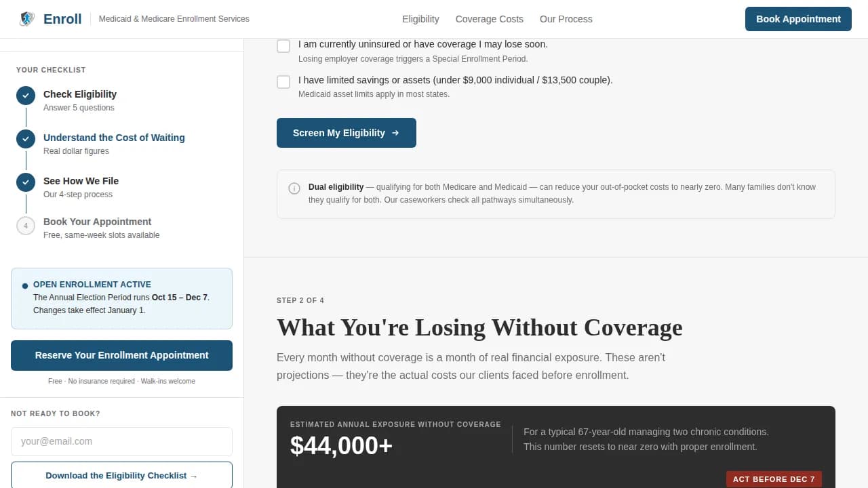Click the bullet dot beside OPEN ENROLLMENT ACTIVE
The image size is (868, 488).
click(x=25, y=285)
